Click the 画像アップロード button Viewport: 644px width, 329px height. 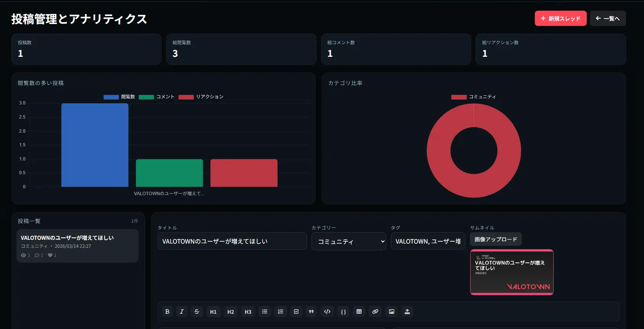496,239
